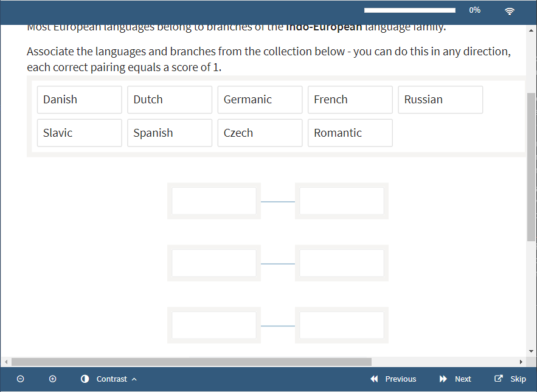Viewport: 537px width, 392px height.
Task: Select the Danish language tile
Action: (x=80, y=100)
